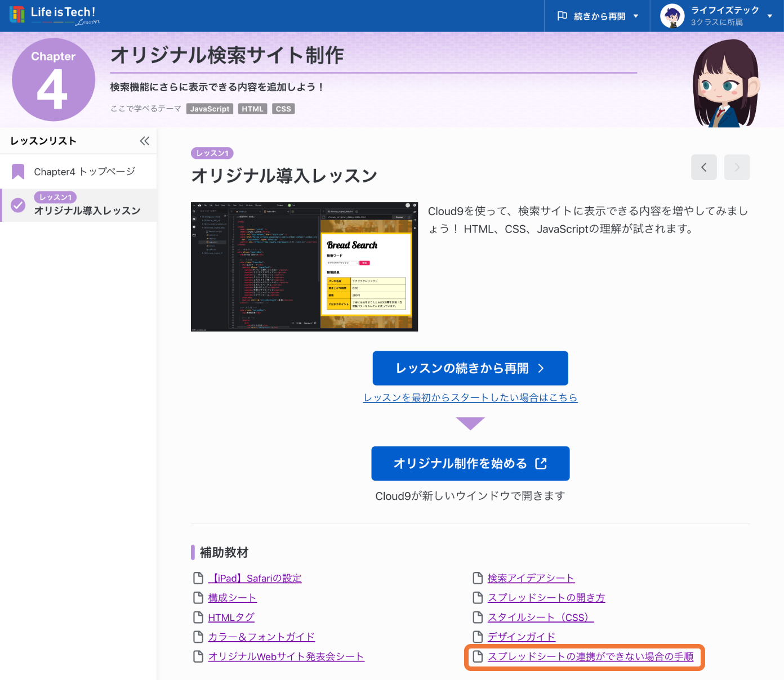Select Chapter4 トップページ in lesson list

click(84, 172)
